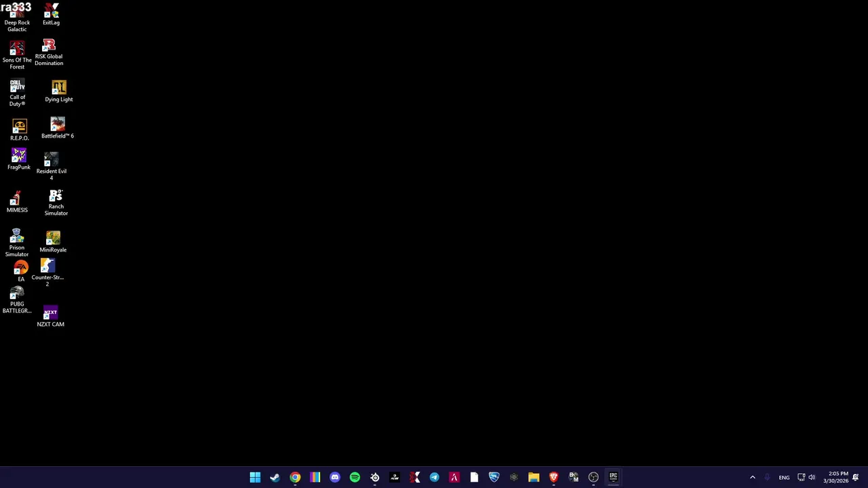Open Spotify from the taskbar
Viewport: 868px width, 488px height.
coord(355,477)
